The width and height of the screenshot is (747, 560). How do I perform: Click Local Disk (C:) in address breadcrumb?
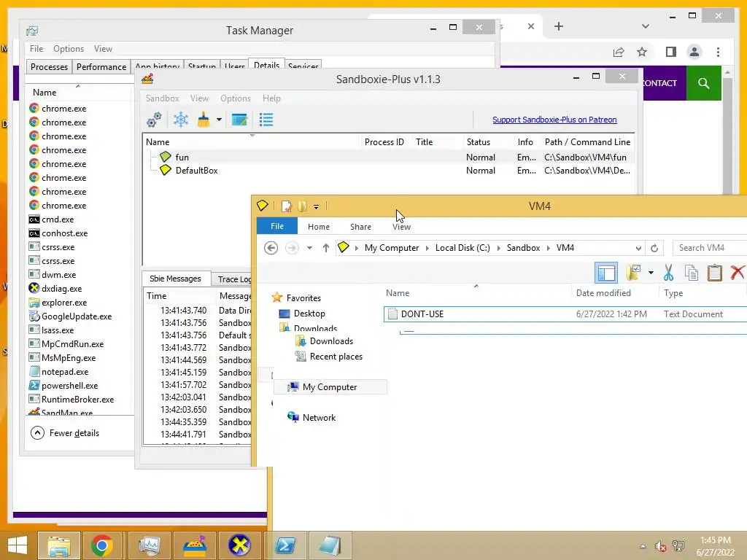pyautogui.click(x=462, y=248)
